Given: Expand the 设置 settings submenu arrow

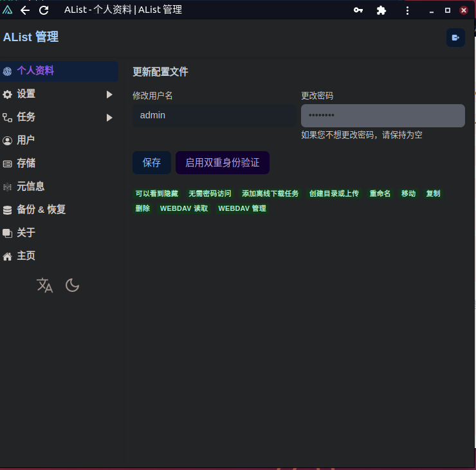Looking at the screenshot, I should 109,95.
